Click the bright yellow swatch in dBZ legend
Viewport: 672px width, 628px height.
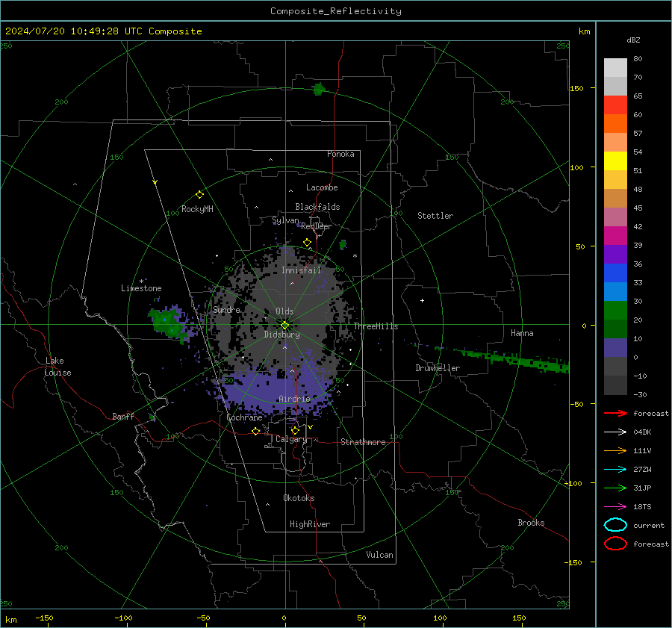[615, 161]
